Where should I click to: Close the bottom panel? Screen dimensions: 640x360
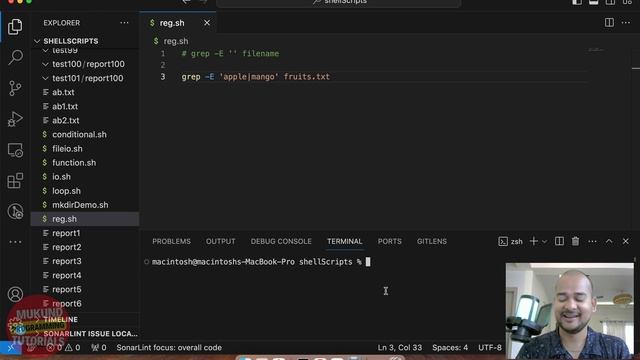[x=626, y=241]
